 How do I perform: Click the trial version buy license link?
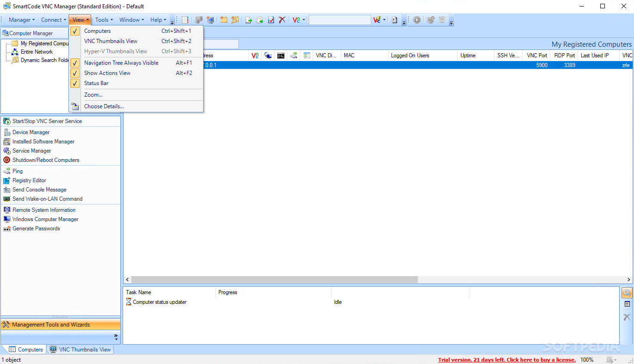point(507,360)
